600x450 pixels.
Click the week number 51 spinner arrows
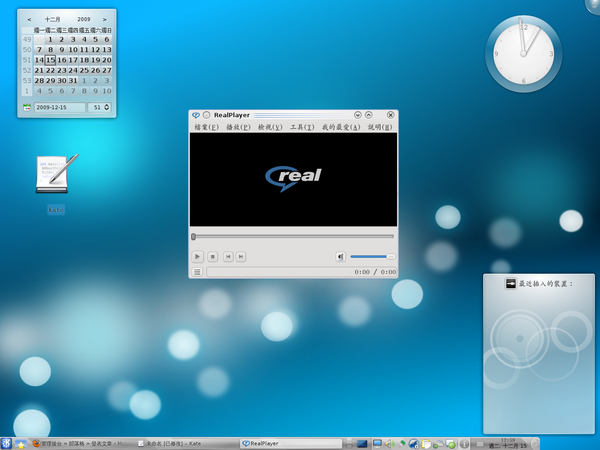point(107,108)
